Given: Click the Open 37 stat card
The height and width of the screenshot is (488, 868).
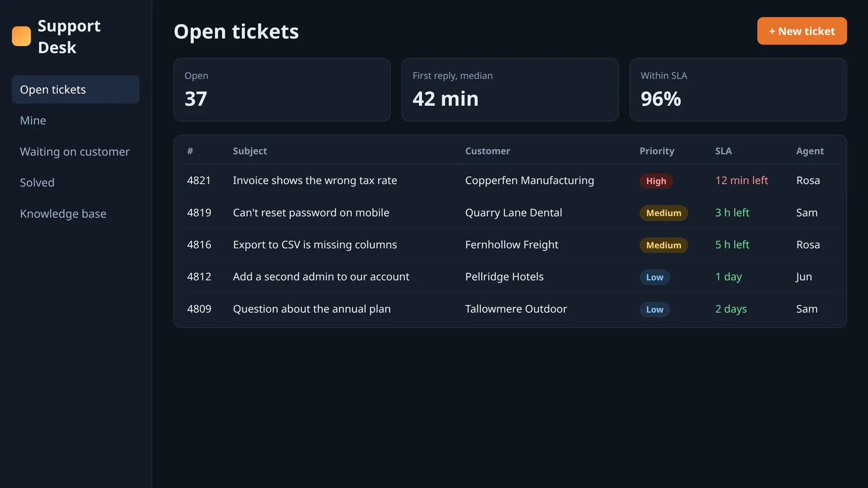Looking at the screenshot, I should tap(282, 89).
